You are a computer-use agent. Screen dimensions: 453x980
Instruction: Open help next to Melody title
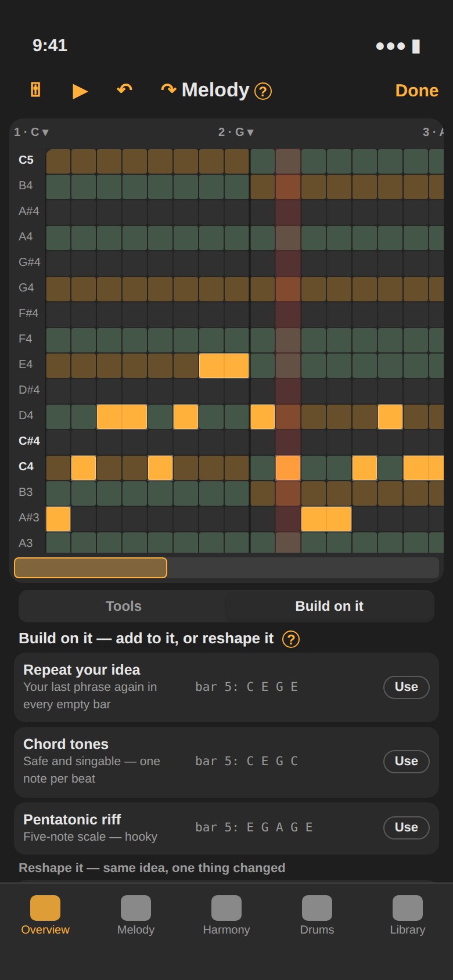coord(263,91)
